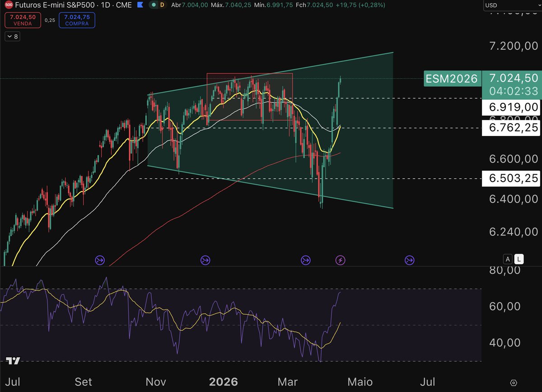
Task: Click the 2026 year label on the time axis
Action: point(224,382)
